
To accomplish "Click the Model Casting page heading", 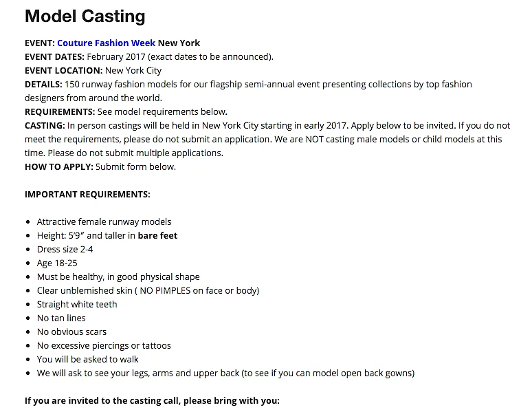I will 85,17.
